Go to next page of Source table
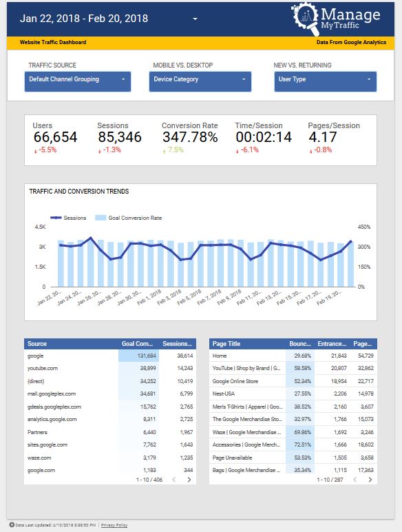 point(189,480)
